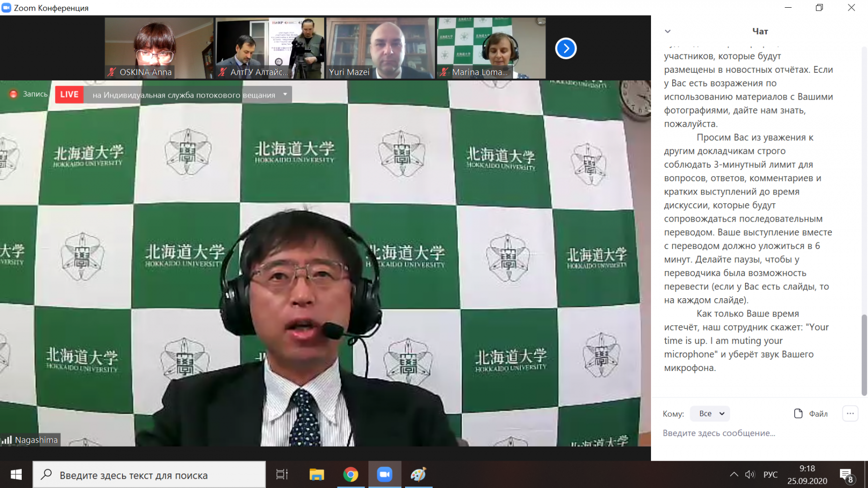Click the recording indicator labeled Запись

[x=29, y=94]
